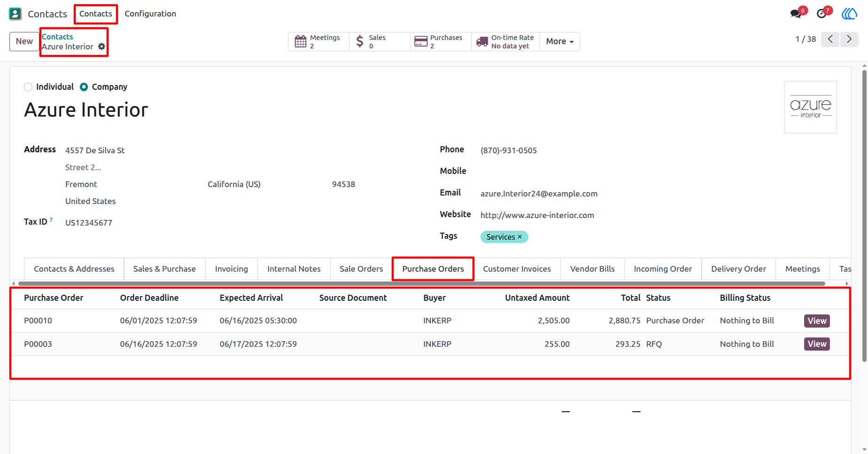The height and width of the screenshot is (454, 868).
Task: Select the Company radio option
Action: (84, 87)
